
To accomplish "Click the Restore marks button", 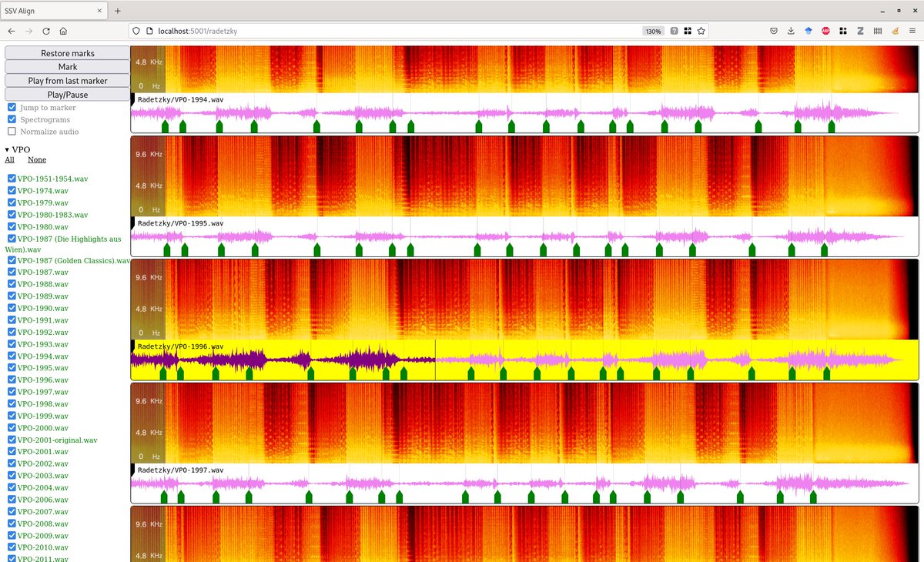I will pyautogui.click(x=68, y=53).
